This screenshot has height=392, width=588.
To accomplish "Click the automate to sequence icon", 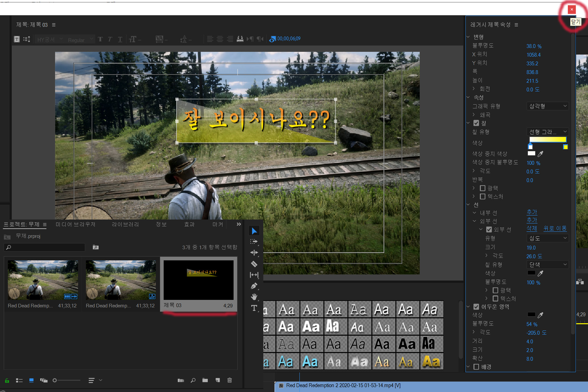I will click(x=181, y=380).
